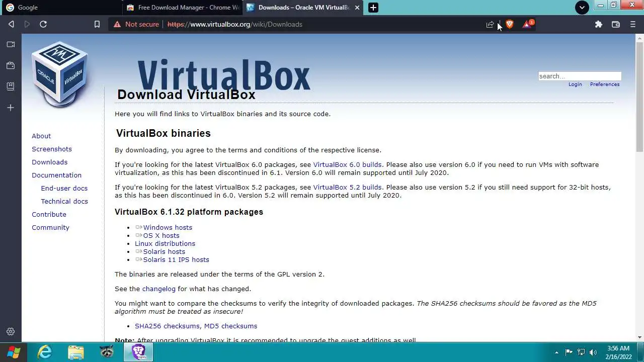This screenshot has height=362, width=644.
Task: Click the taskbar clock 3:56 AM
Action: 618,348
